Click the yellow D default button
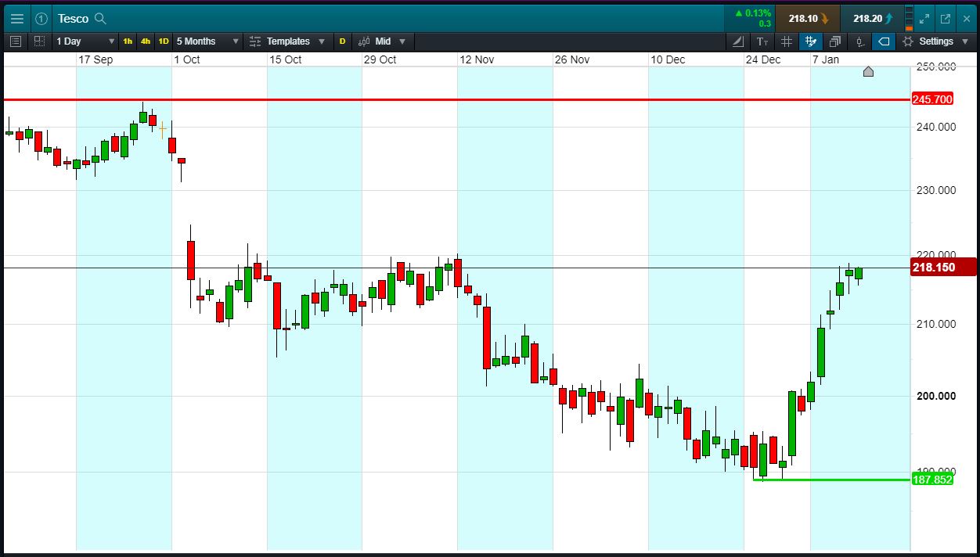Viewport: 980px width, 557px height. coord(342,41)
